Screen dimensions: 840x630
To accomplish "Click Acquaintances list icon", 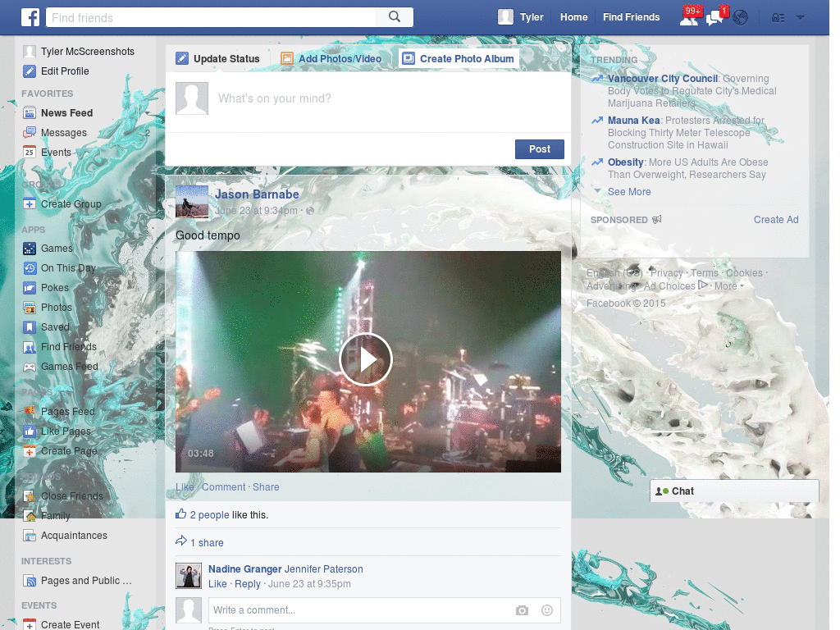I will [30, 535].
